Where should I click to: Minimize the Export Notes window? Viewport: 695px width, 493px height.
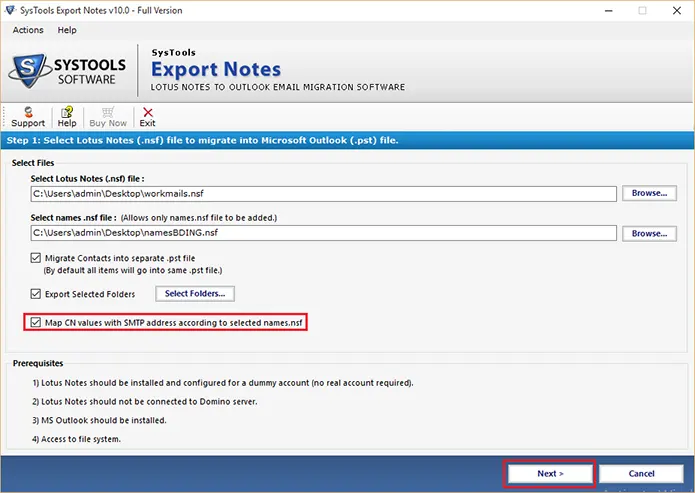(x=609, y=10)
